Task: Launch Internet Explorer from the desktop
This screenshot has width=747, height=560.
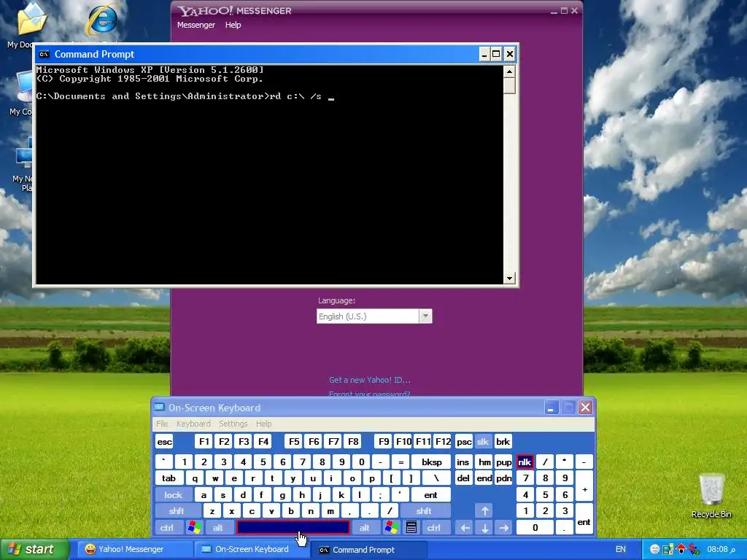Action: (103, 20)
